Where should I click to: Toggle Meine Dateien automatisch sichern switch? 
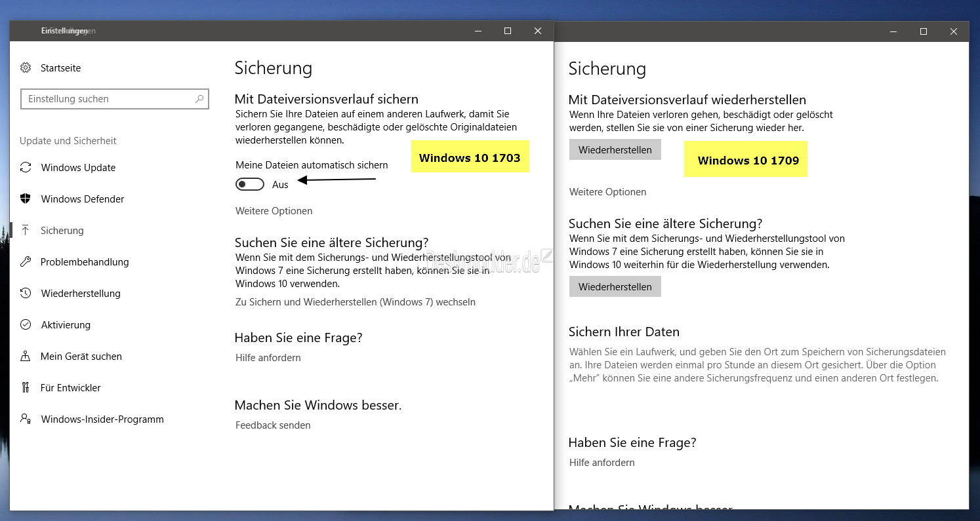[x=250, y=185]
